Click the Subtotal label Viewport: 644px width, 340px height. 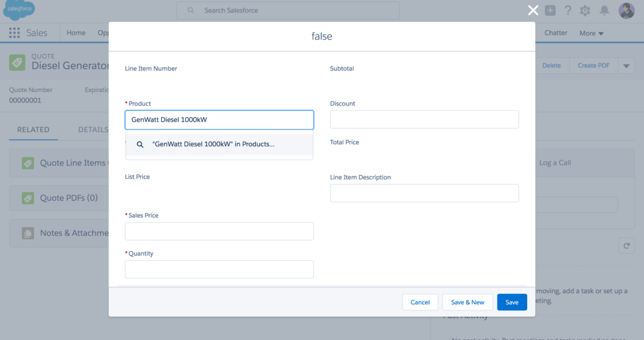341,69
